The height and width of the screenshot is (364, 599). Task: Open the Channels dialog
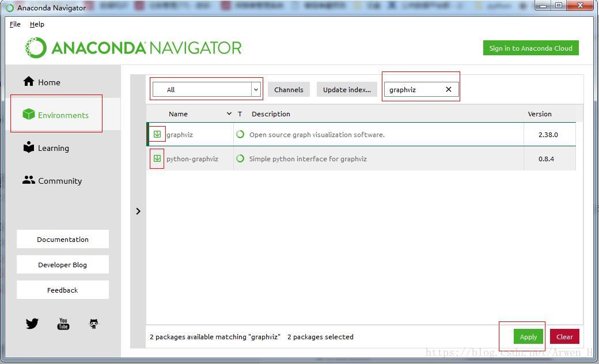click(289, 89)
